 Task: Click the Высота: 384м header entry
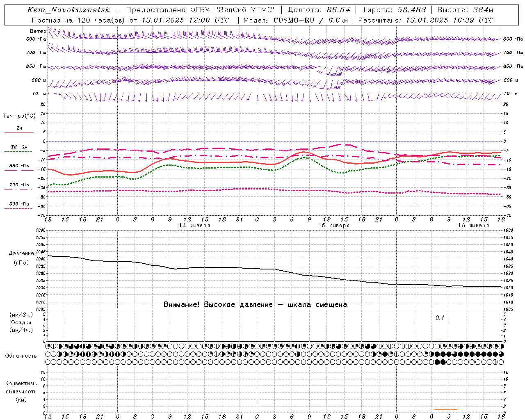click(465, 10)
